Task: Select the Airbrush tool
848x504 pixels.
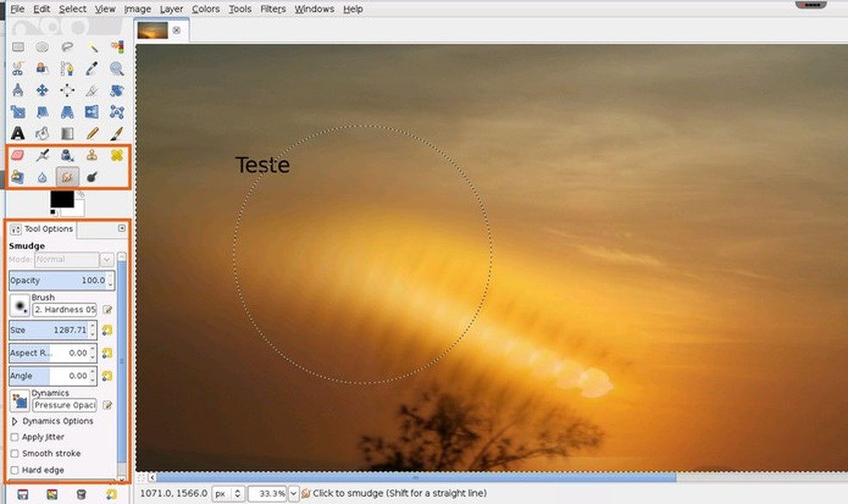Action: pyautogui.click(x=42, y=156)
